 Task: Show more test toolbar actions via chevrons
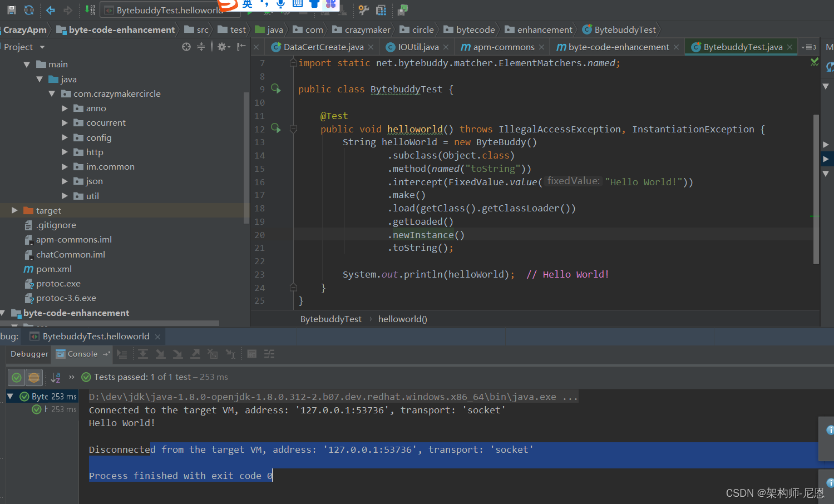tap(72, 377)
